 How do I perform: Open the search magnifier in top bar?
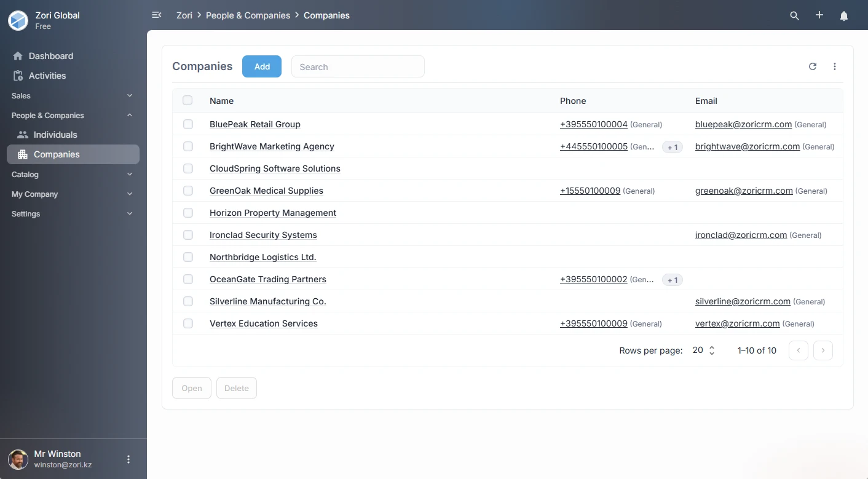pyautogui.click(x=794, y=16)
